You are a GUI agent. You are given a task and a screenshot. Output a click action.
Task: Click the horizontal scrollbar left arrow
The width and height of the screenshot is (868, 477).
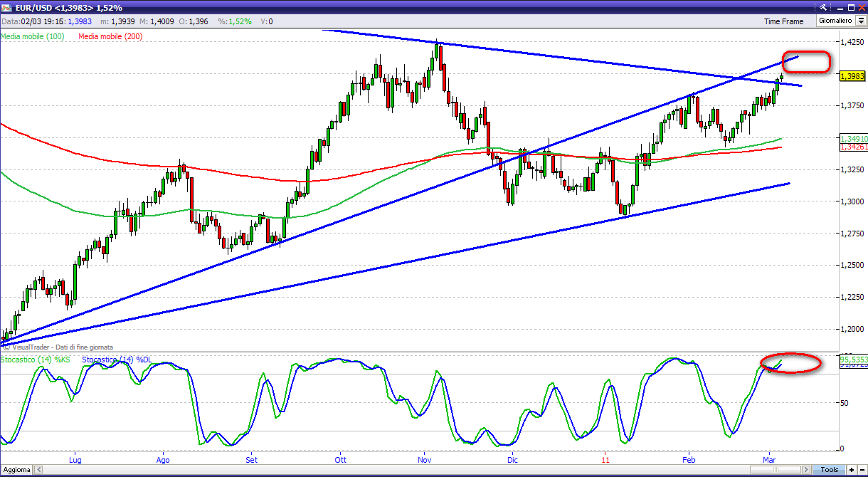click(38, 470)
